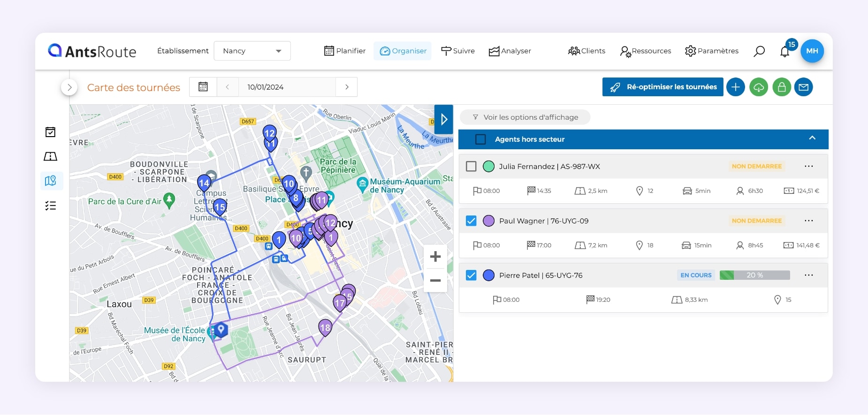This screenshot has height=415, width=868.
Task: Open the search magnifier icon
Action: click(759, 51)
